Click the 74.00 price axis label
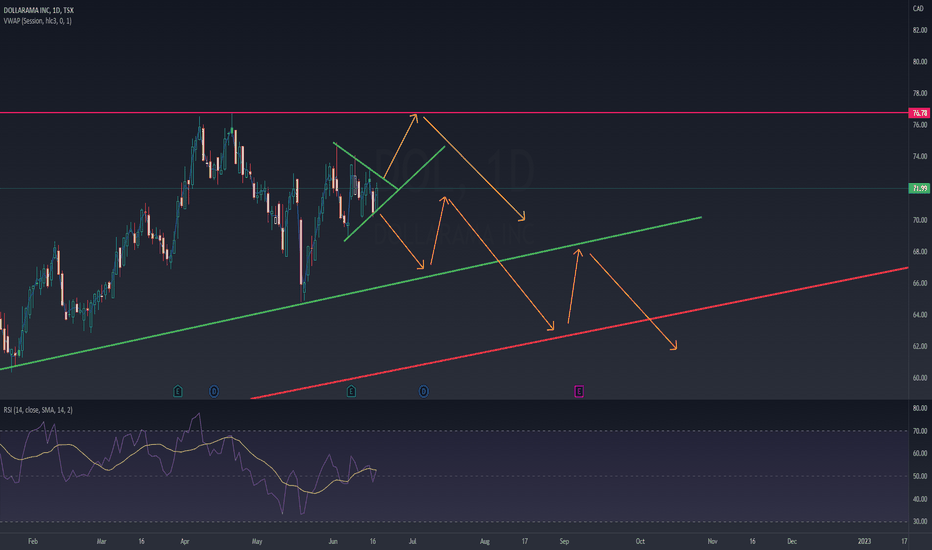Screen dimensions: 932x550 pos(920,157)
